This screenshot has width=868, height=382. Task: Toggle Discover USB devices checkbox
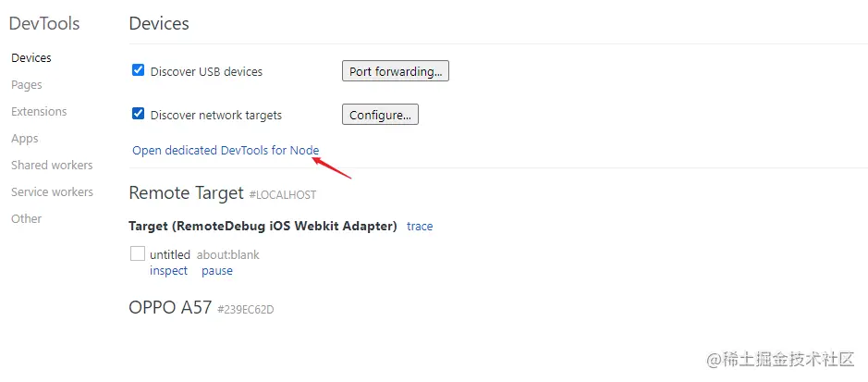(x=139, y=70)
